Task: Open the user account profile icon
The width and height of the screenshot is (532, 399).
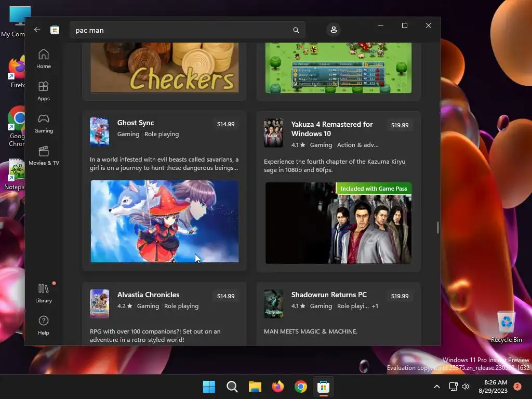Action: point(334,30)
